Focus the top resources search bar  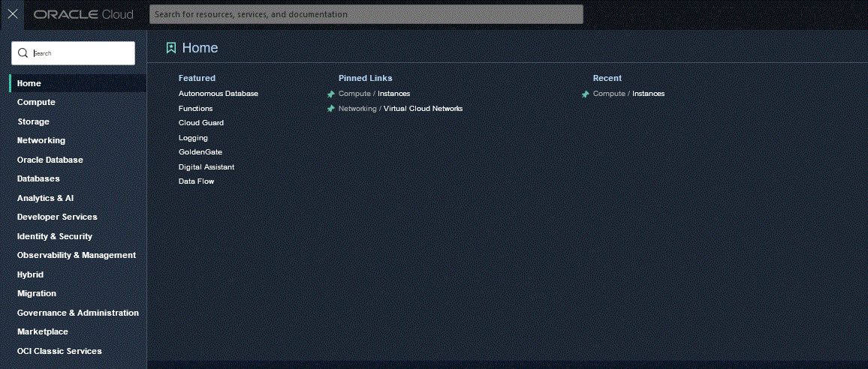366,14
